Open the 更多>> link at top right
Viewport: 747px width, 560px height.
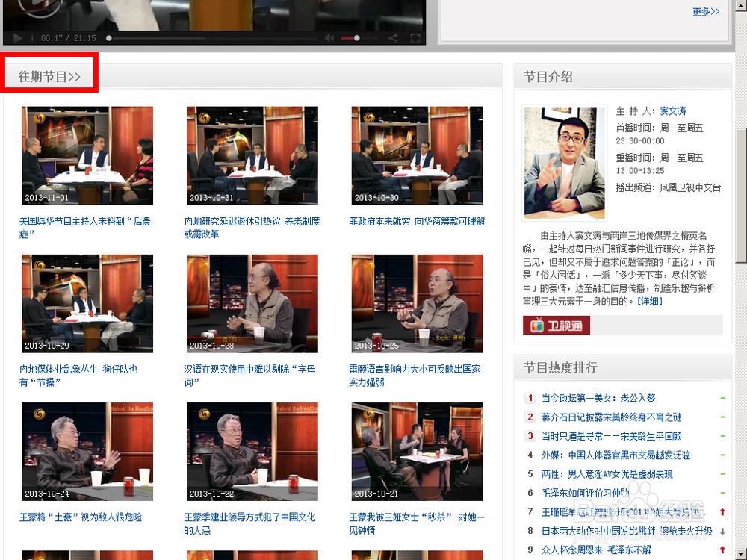click(x=706, y=12)
